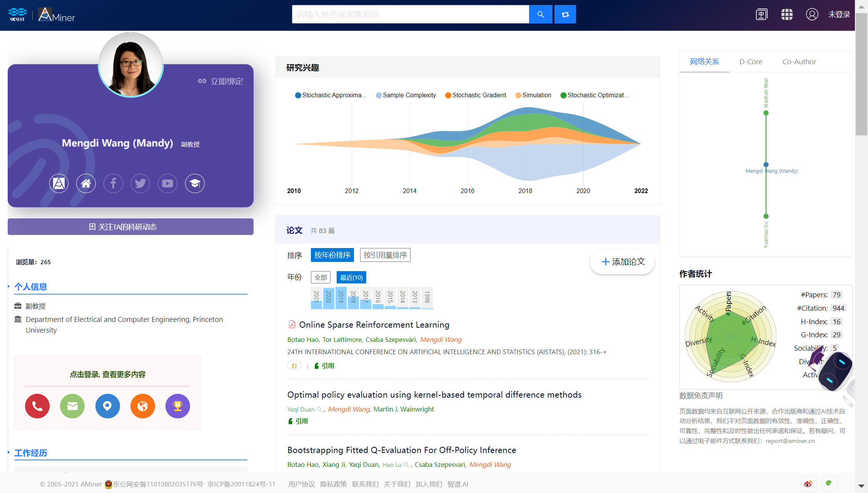Click the purple trophy awards icon
The height and width of the screenshot is (493, 868).
click(177, 406)
